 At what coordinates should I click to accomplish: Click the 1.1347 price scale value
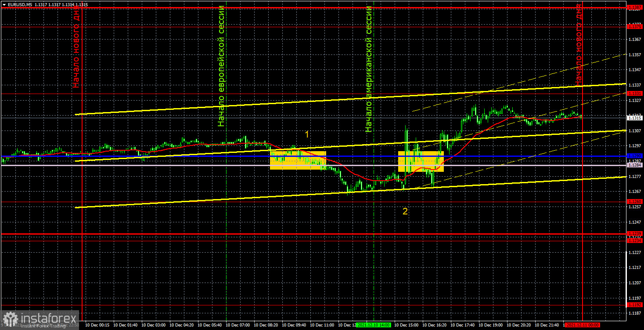click(635, 70)
